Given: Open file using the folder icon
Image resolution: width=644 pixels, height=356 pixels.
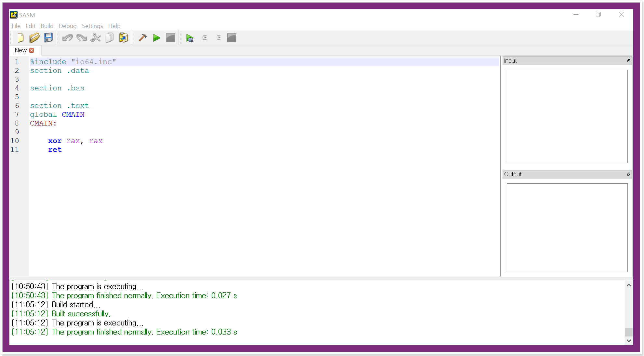Looking at the screenshot, I should click(34, 38).
